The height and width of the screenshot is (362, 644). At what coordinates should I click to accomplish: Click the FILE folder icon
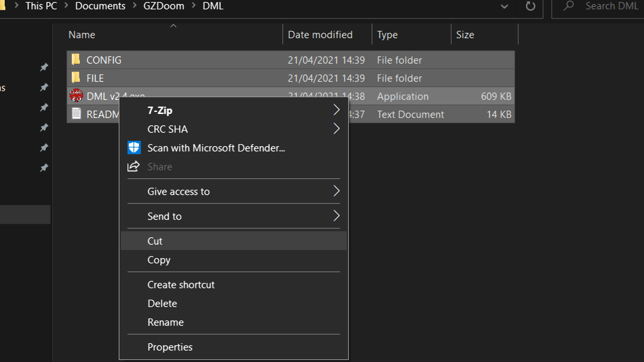[x=76, y=78]
